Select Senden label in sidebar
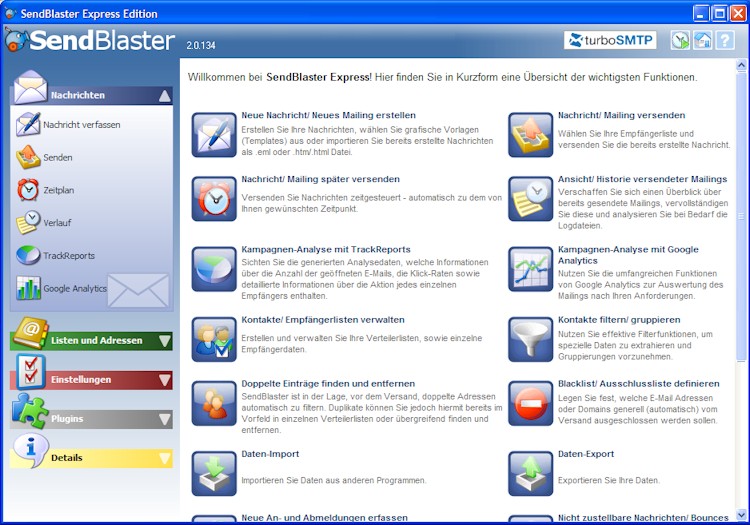The width and height of the screenshot is (750, 525). pos(58,157)
